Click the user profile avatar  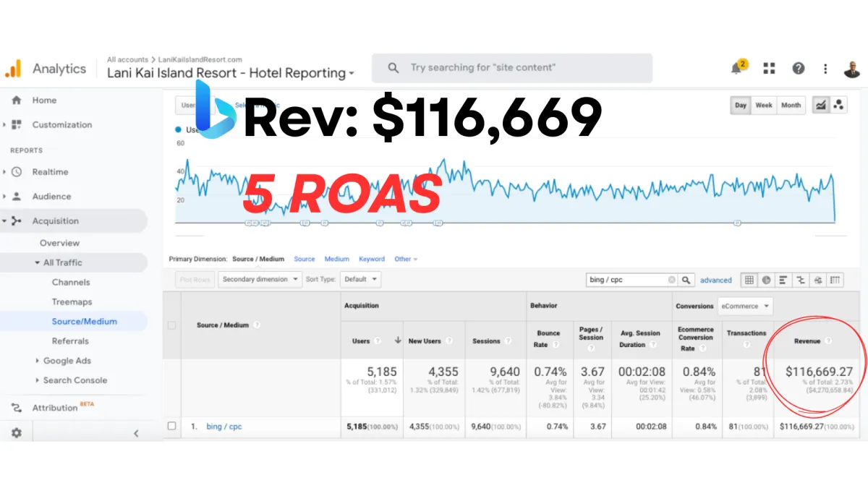[x=851, y=68]
